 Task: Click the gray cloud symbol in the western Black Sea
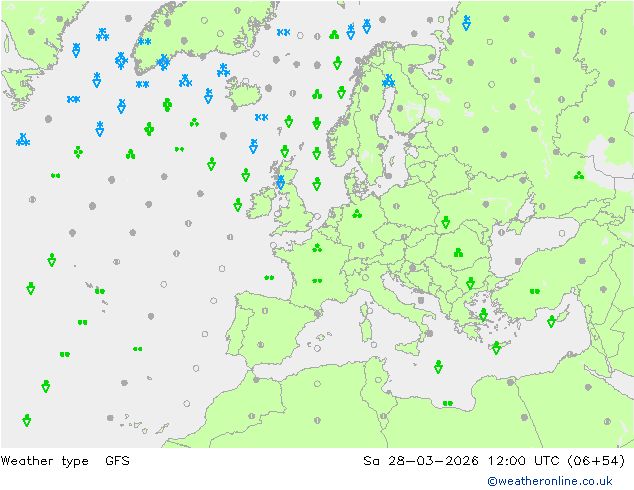point(518,261)
